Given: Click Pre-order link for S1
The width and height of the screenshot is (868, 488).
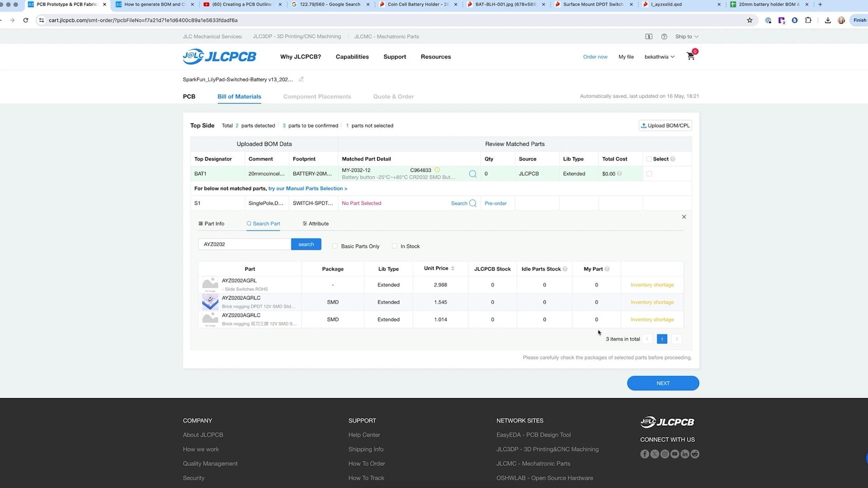Looking at the screenshot, I should click(495, 203).
